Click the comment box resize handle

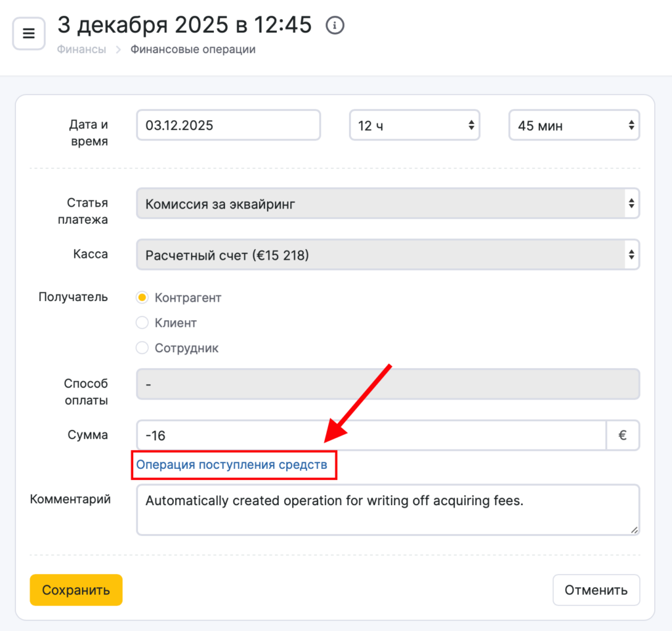pyautogui.click(x=634, y=529)
